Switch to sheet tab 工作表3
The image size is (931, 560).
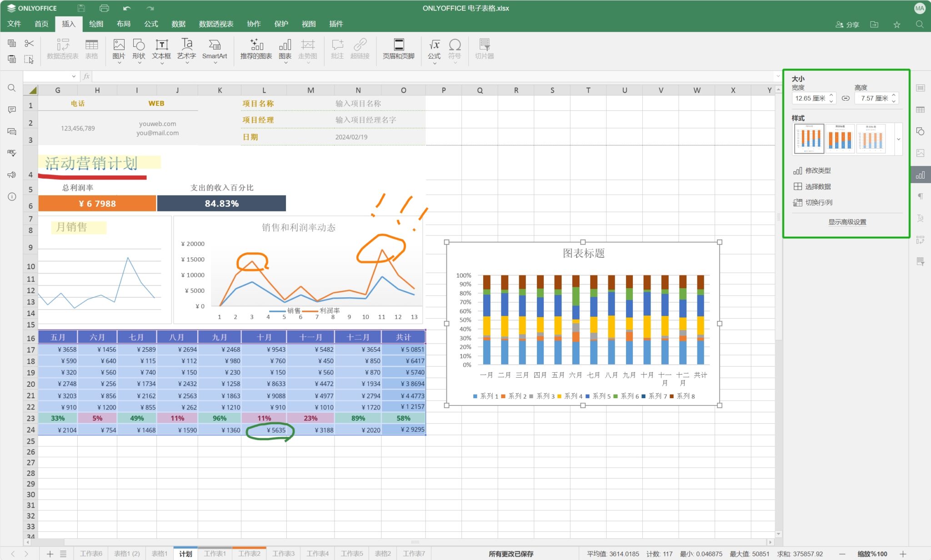(283, 554)
